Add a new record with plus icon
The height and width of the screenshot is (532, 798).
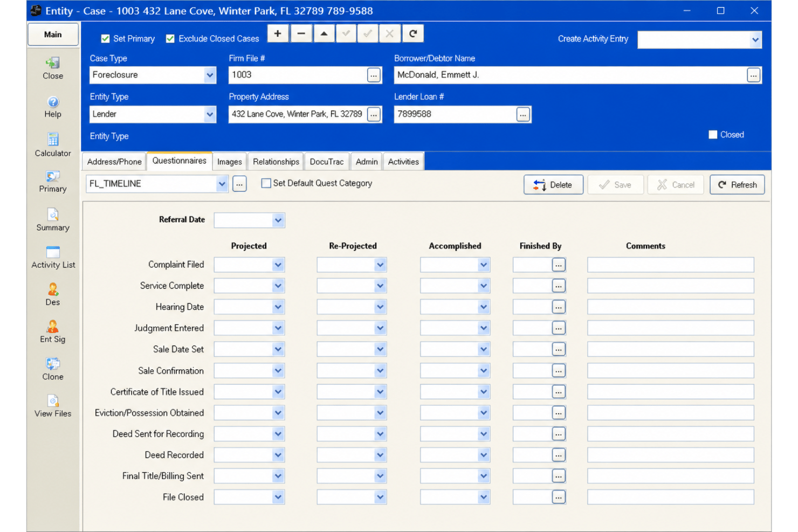tap(278, 33)
